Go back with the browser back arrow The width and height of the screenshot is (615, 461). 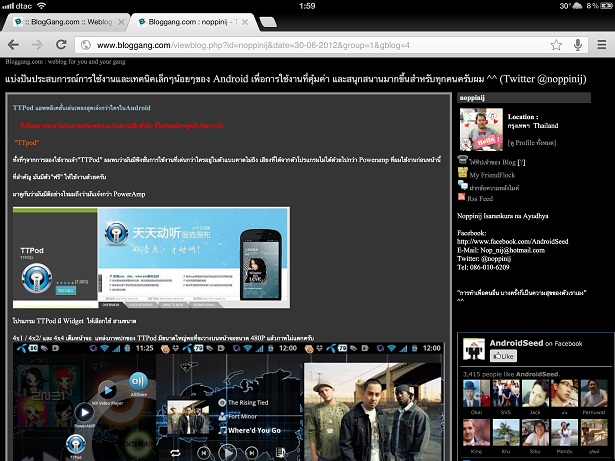(x=13, y=45)
